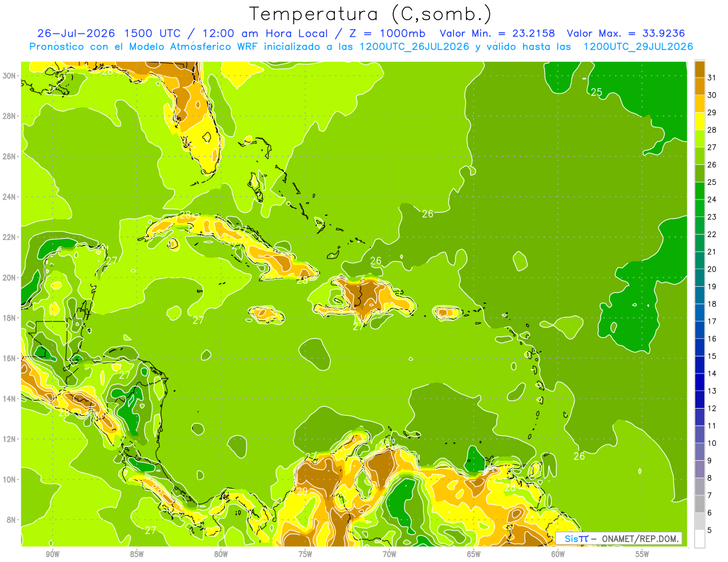Image resolution: width=728 pixels, height=562 pixels.
Task: Click the "75W" longitude axis label
Action: (305, 554)
